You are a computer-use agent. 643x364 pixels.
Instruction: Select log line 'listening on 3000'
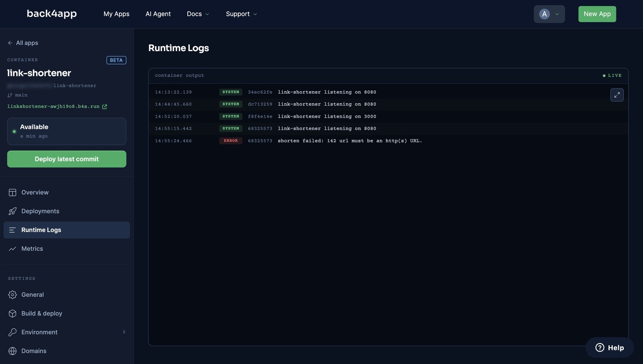(x=327, y=117)
